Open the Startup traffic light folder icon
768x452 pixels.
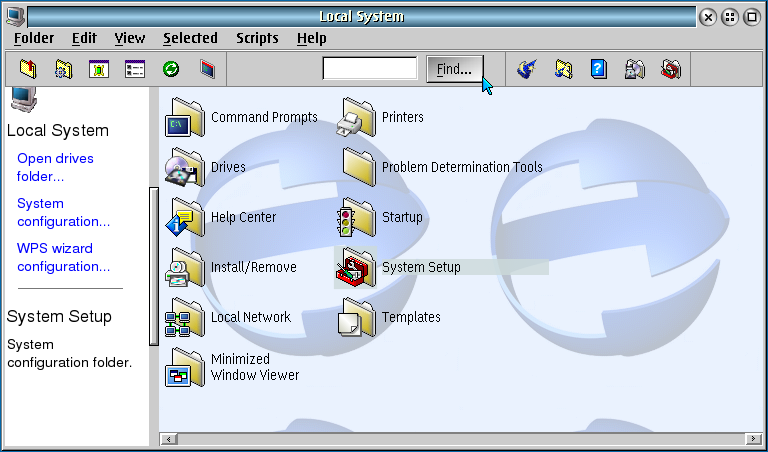point(356,217)
